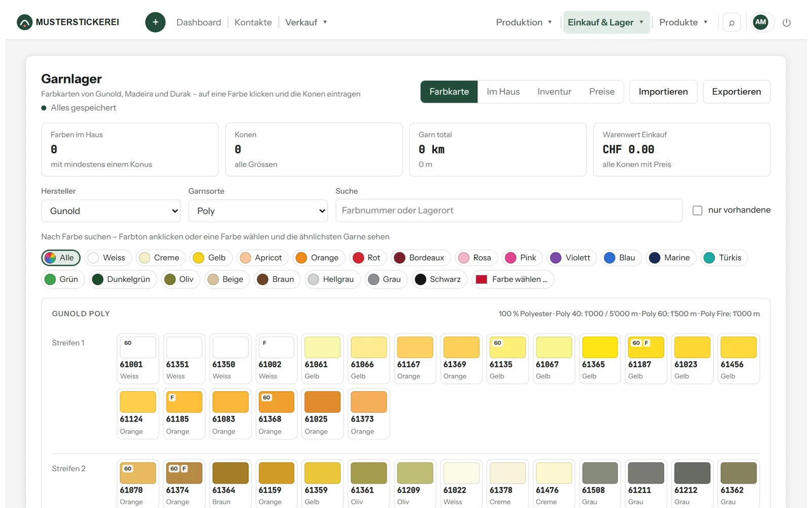Filter yarns by Türkis chip

(724, 258)
